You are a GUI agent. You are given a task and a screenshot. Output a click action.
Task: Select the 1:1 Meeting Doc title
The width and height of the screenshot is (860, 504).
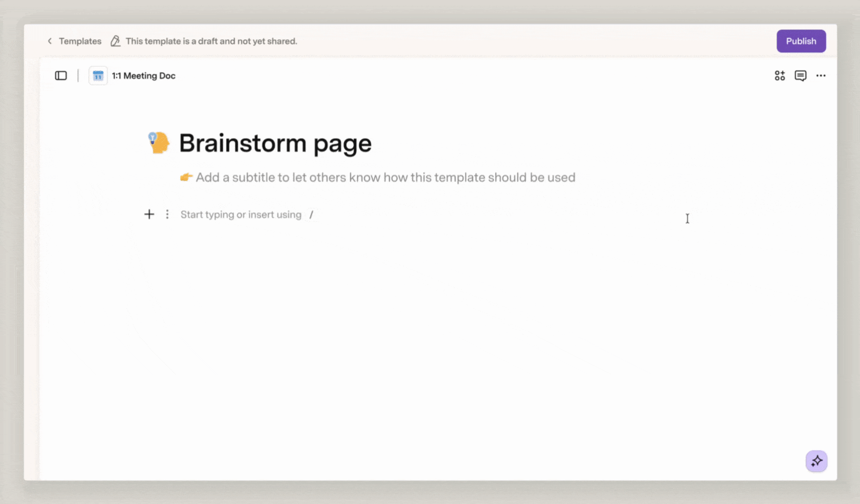coord(143,76)
